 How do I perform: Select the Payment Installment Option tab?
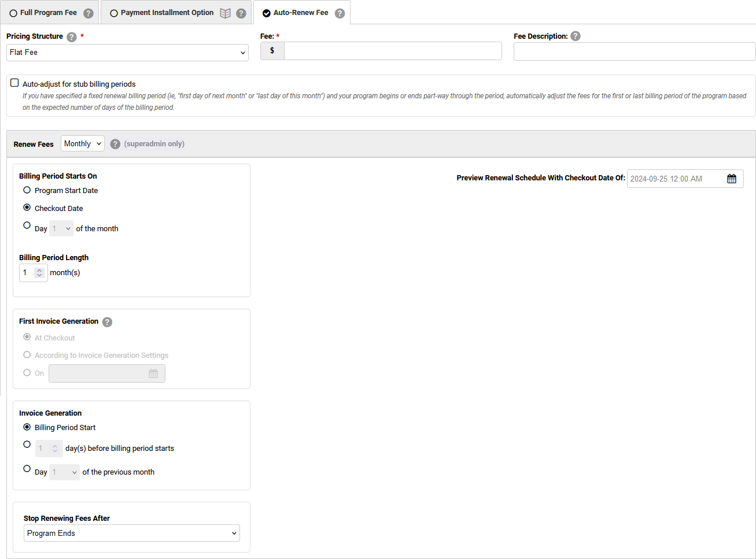168,12
